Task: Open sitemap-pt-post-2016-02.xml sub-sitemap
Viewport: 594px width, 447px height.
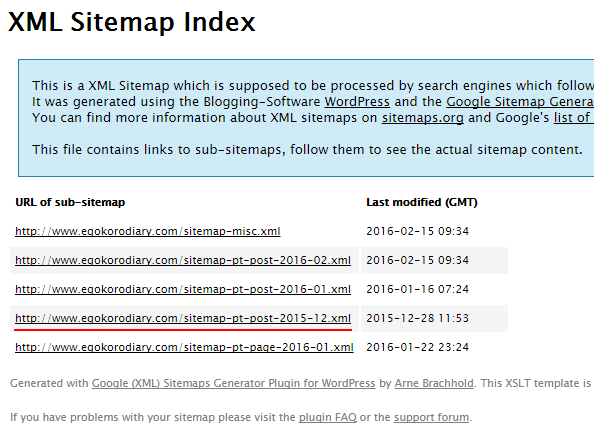Action: [183, 260]
